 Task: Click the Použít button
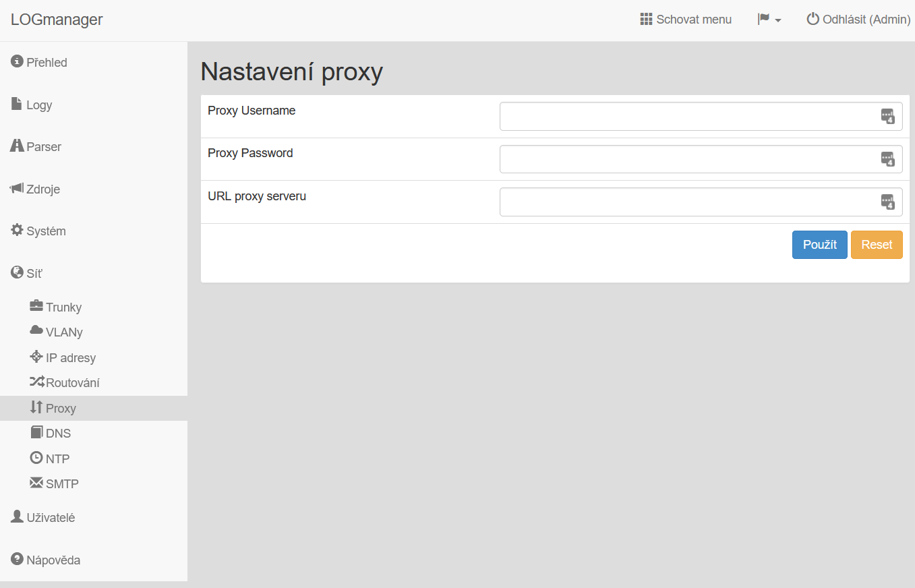(x=819, y=245)
